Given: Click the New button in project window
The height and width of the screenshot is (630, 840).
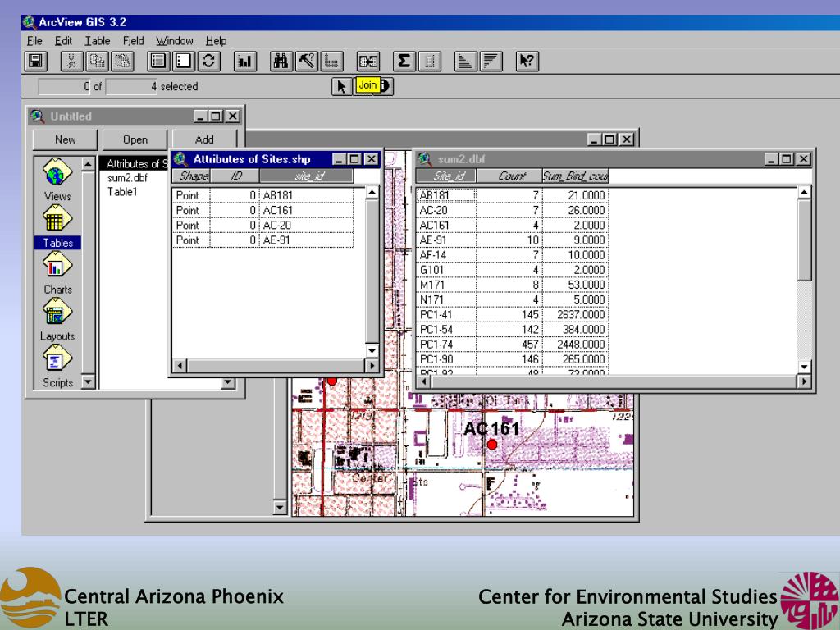Looking at the screenshot, I should 65,140.
